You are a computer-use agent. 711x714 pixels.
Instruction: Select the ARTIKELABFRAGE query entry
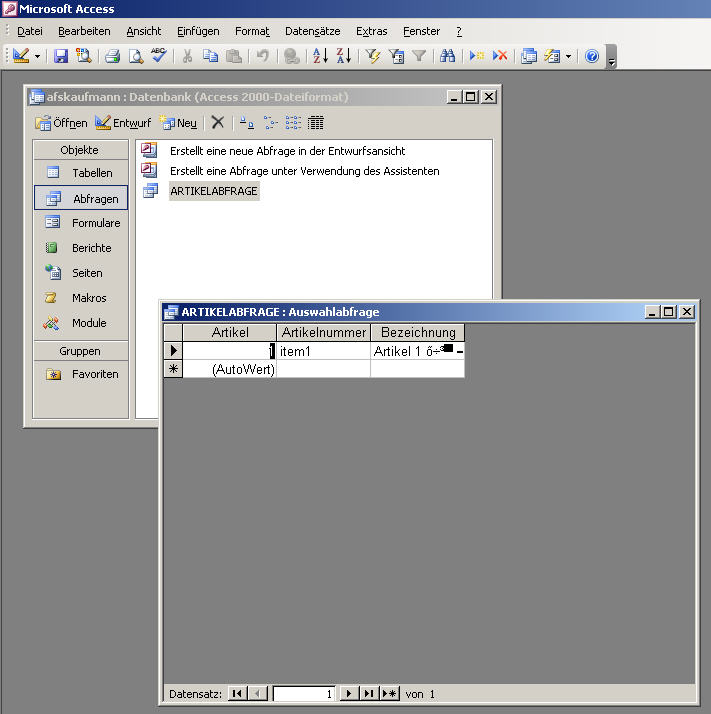pos(214,191)
